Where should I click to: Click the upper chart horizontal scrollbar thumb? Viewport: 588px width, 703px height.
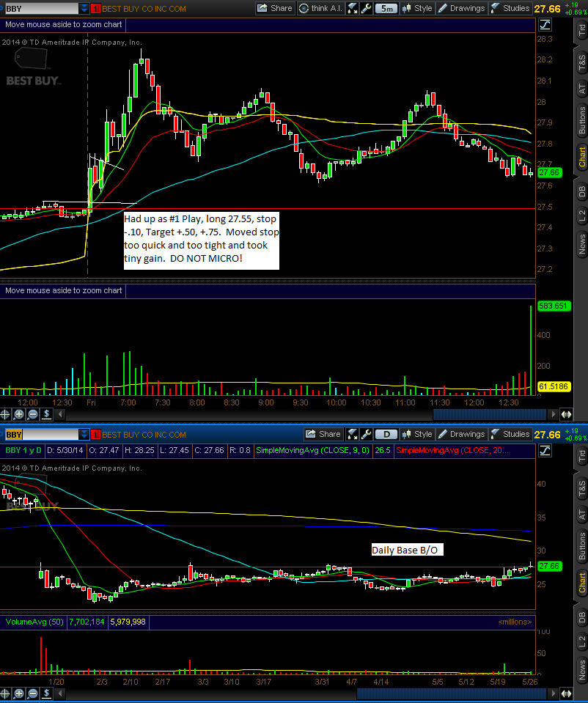pyautogui.click(x=490, y=414)
